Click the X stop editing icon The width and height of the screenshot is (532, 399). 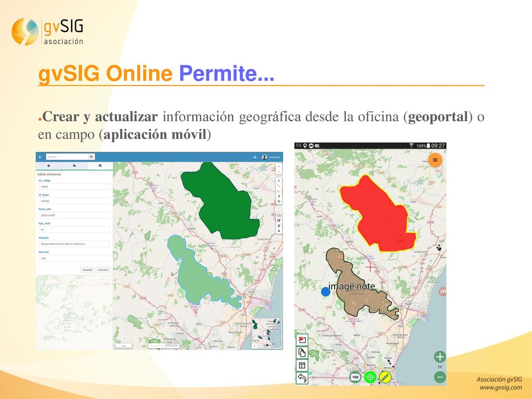(x=279, y=231)
